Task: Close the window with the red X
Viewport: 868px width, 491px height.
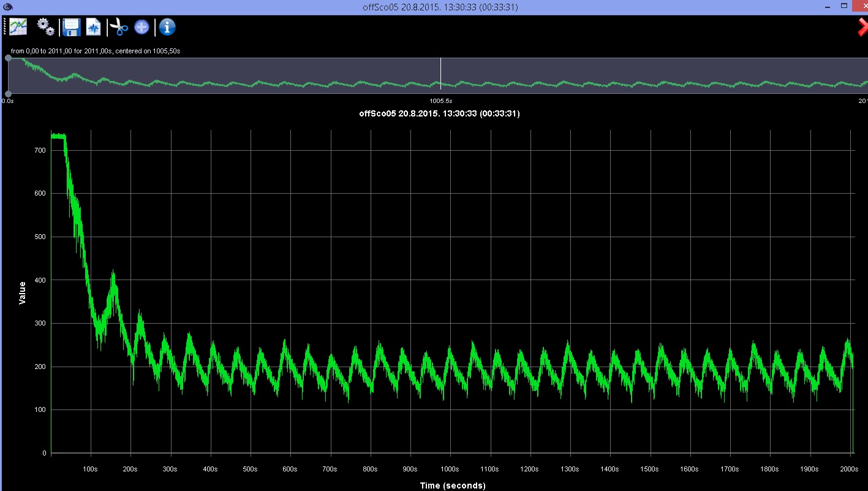Action: click(862, 27)
